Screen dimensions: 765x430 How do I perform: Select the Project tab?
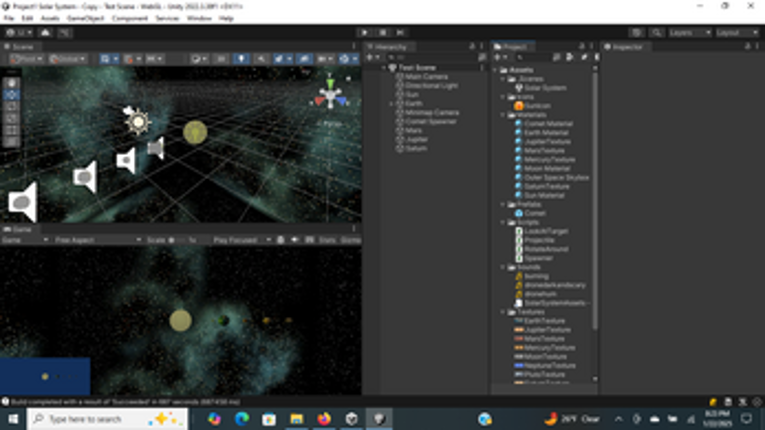[x=511, y=47]
